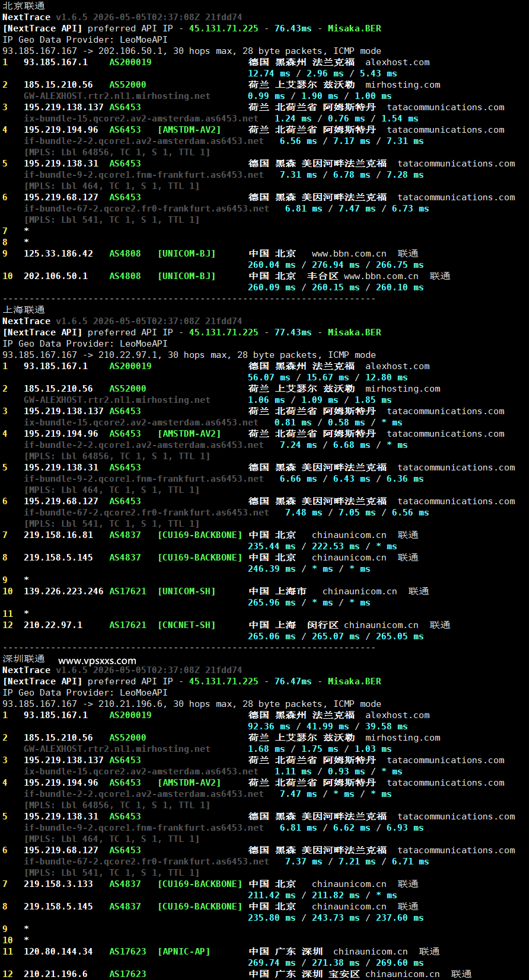Click the 7.48 ms latency value
The width and height of the screenshot is (529, 980).
[x=304, y=513]
